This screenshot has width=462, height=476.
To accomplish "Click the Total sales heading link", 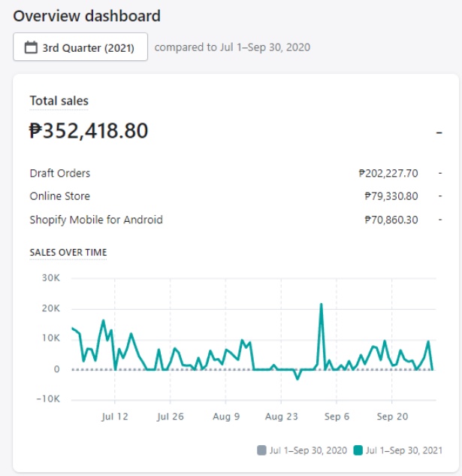I will coord(59,101).
